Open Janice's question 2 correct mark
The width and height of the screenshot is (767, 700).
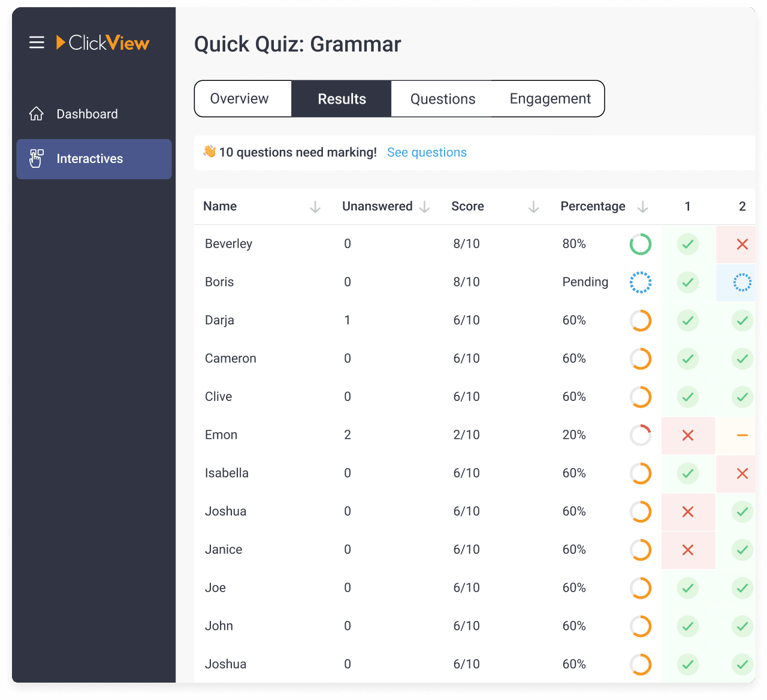742,550
